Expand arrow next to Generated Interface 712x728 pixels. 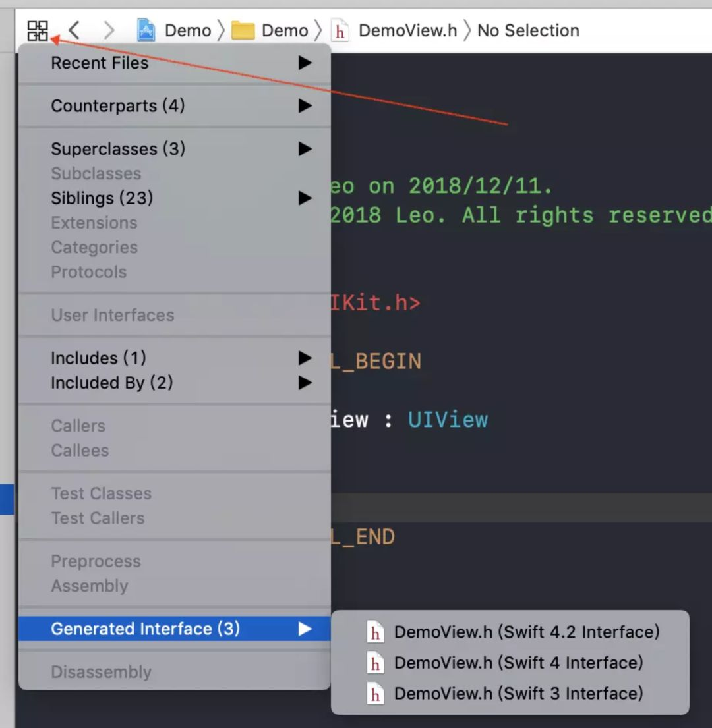305,629
